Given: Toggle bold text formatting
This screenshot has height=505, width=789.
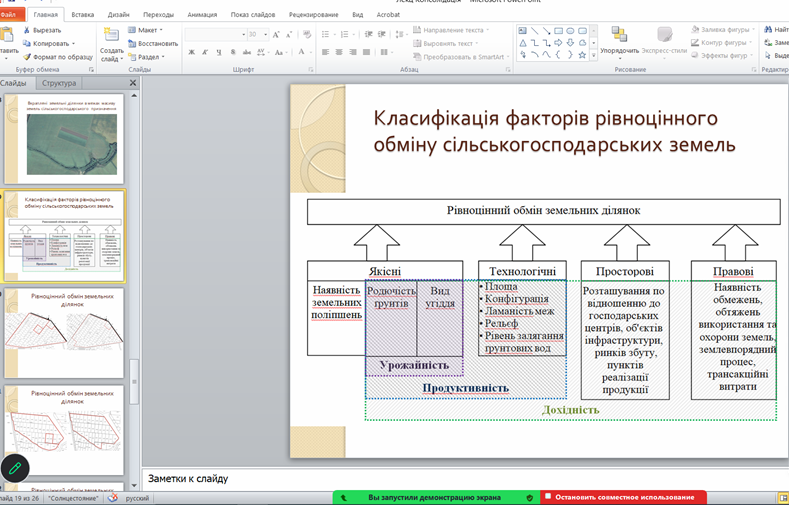Looking at the screenshot, I should [192, 52].
